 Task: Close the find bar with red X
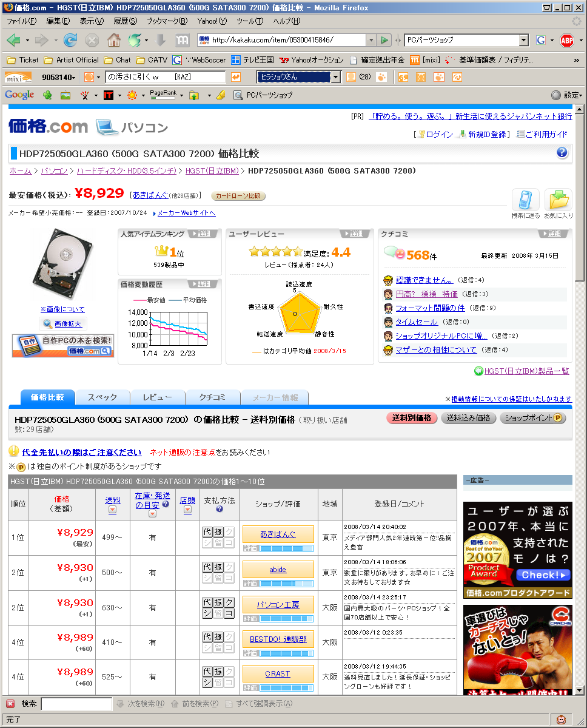[10, 704]
